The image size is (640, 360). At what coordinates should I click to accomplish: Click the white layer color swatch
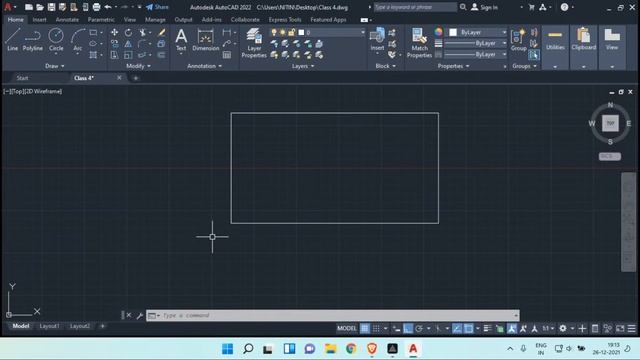tap(301, 32)
